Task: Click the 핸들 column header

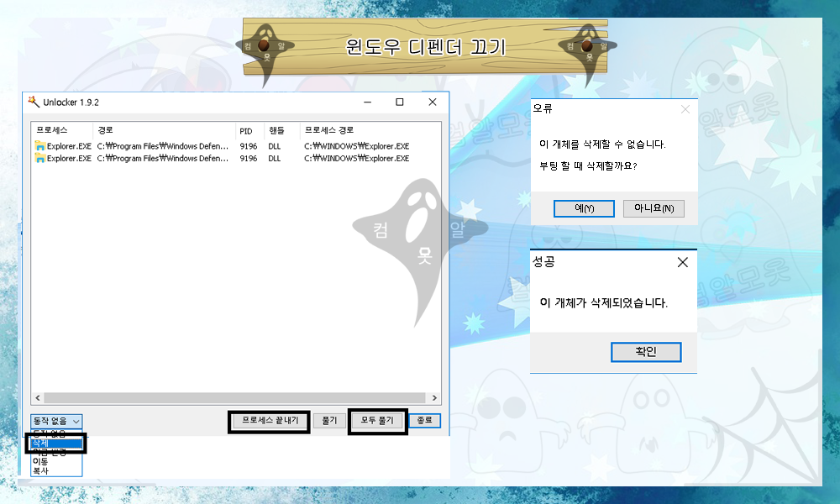Action: click(281, 130)
